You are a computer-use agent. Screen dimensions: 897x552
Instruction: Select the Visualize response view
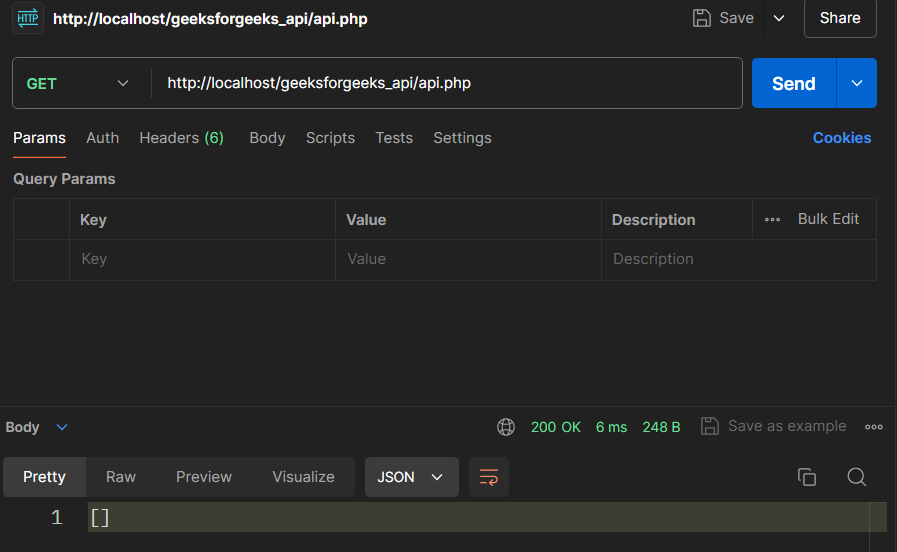pos(303,477)
